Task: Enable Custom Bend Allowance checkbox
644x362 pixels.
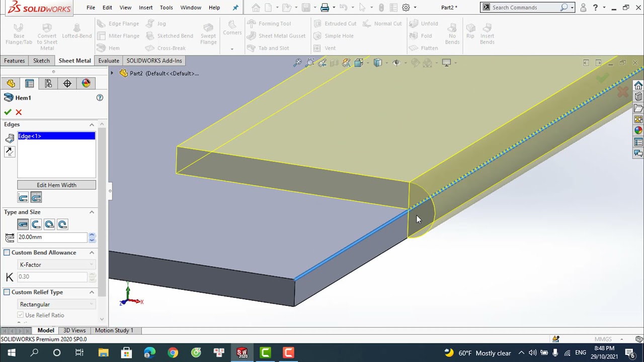Action: pos(7,252)
